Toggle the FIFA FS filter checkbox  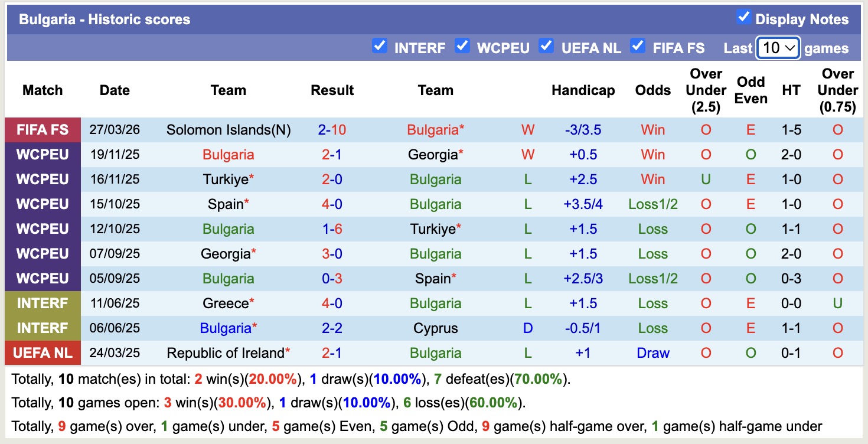point(638,46)
